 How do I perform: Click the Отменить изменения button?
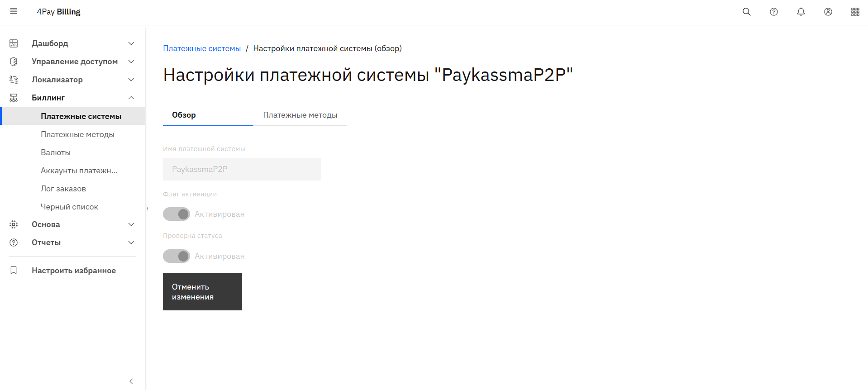click(202, 292)
